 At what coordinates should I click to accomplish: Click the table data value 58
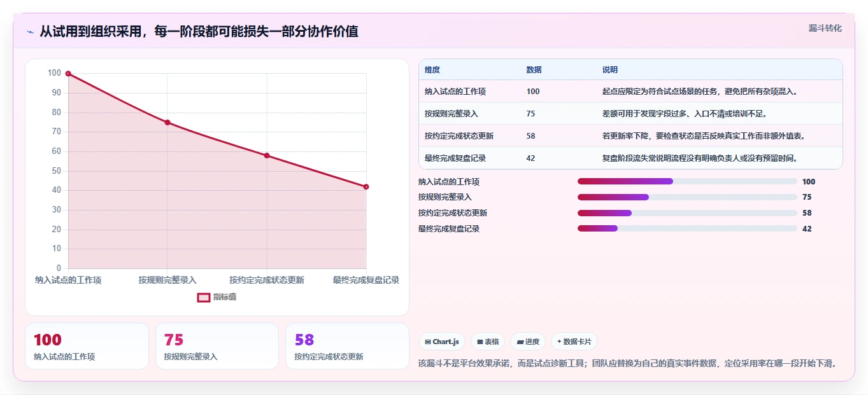[x=531, y=136]
